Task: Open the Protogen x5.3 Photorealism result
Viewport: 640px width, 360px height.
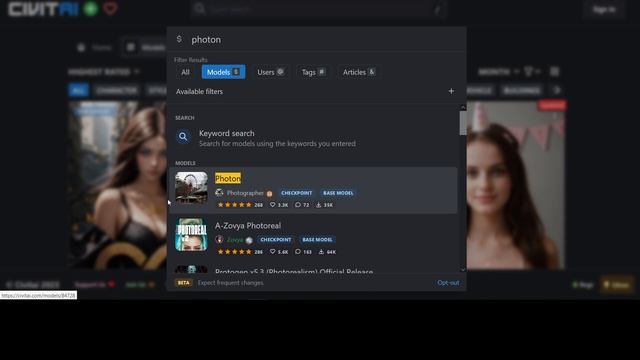Action: click(313, 269)
